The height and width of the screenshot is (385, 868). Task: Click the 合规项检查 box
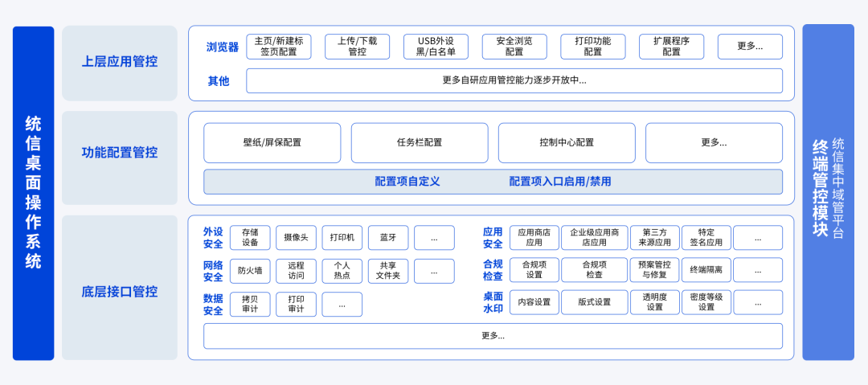point(595,270)
